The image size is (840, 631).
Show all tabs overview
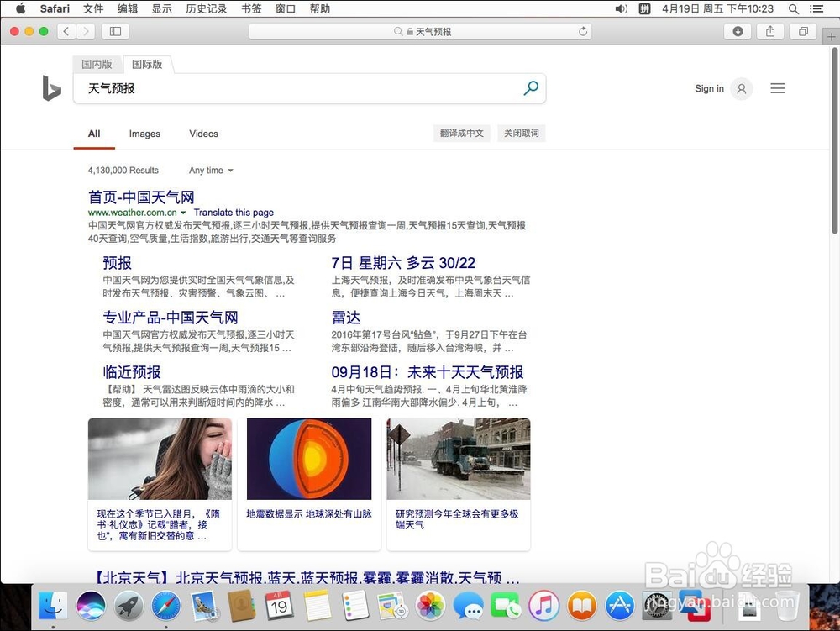click(x=803, y=32)
